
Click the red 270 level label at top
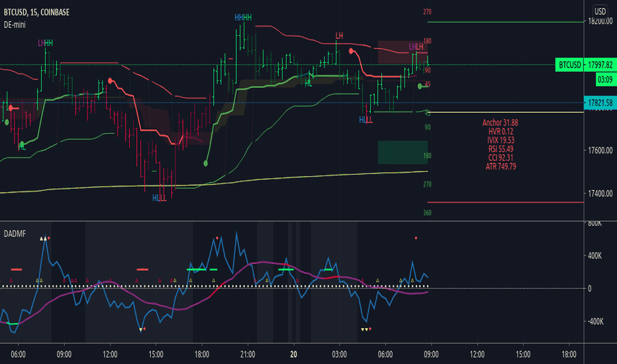point(427,12)
